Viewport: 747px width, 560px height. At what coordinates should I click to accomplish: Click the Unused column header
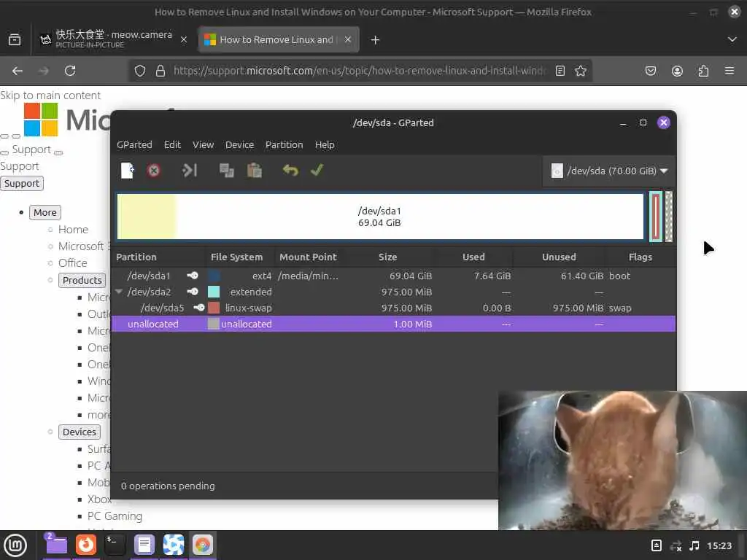[560, 257]
